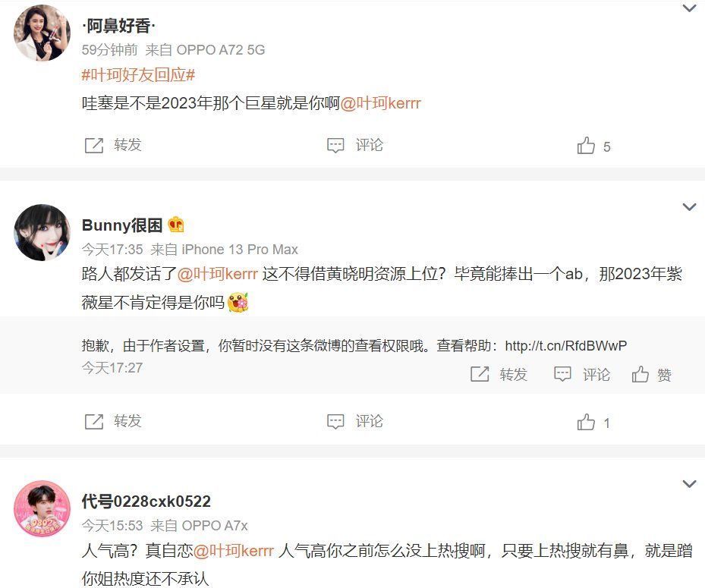Open 代号0228cxk0522 profile avatar

coord(42,508)
